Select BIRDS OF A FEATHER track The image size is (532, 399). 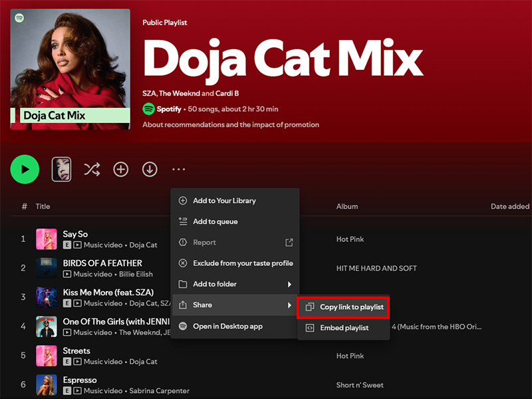coord(102,263)
